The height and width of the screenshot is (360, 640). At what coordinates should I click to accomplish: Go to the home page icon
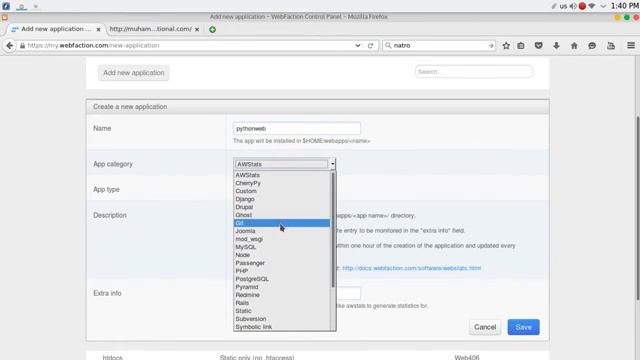pos(574,46)
